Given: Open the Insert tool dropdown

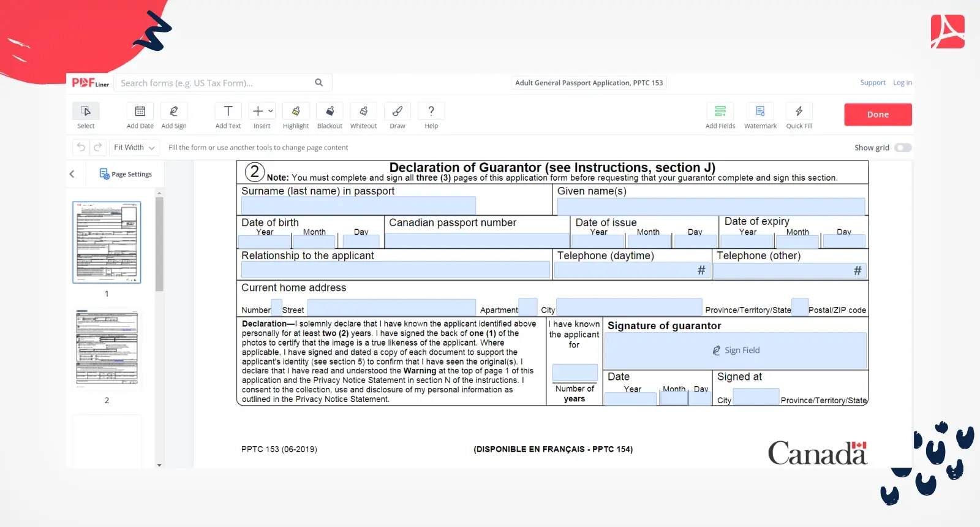Looking at the screenshot, I should click(x=262, y=111).
